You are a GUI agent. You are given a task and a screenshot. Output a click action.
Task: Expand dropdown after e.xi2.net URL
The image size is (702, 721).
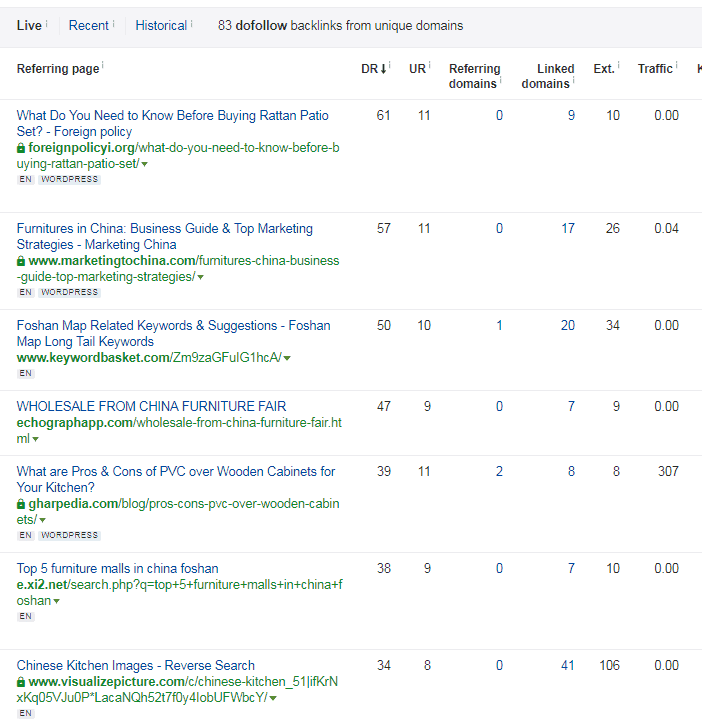(x=56, y=601)
